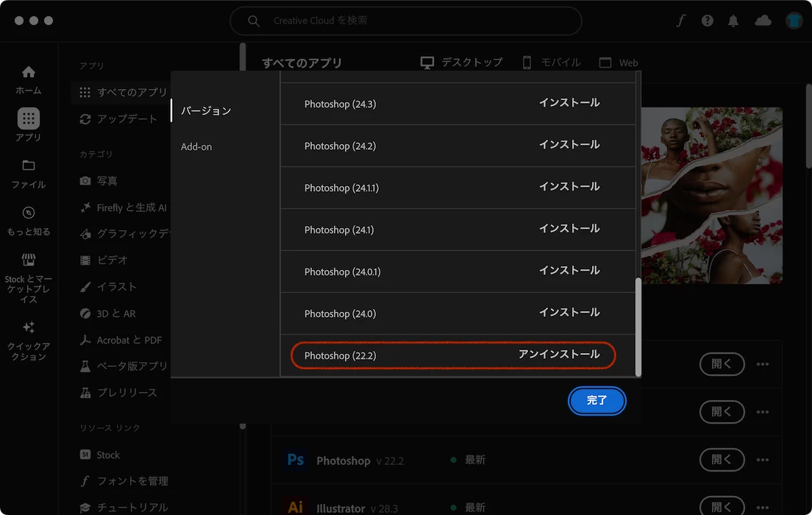Image resolution: width=812 pixels, height=515 pixels.
Task: Install Photoshop (24.1.1)
Action: [569, 187]
